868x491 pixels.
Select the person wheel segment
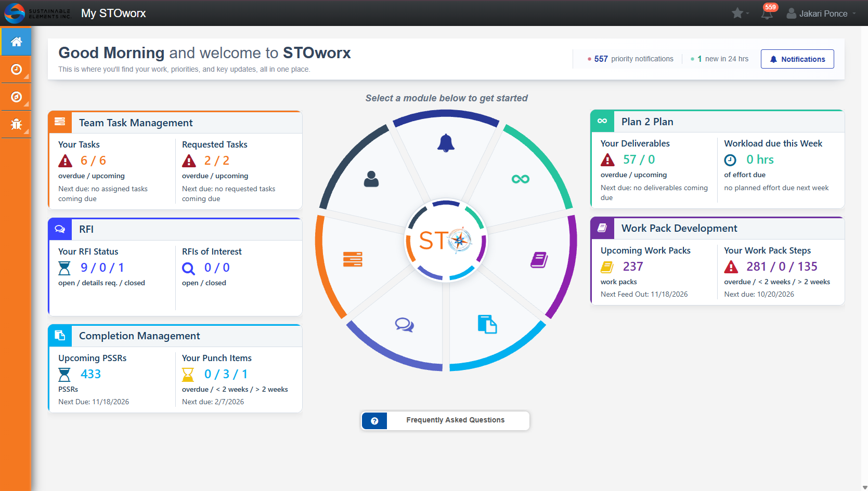tap(371, 179)
